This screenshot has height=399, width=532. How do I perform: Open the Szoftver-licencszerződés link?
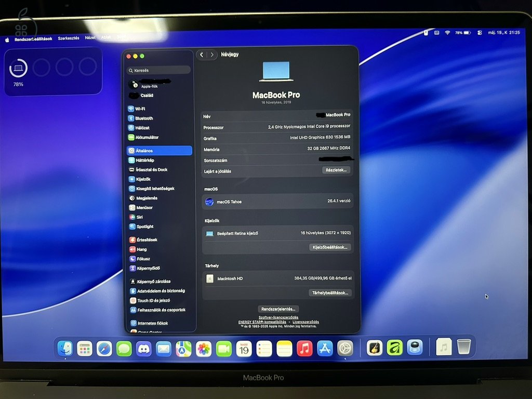(278, 317)
